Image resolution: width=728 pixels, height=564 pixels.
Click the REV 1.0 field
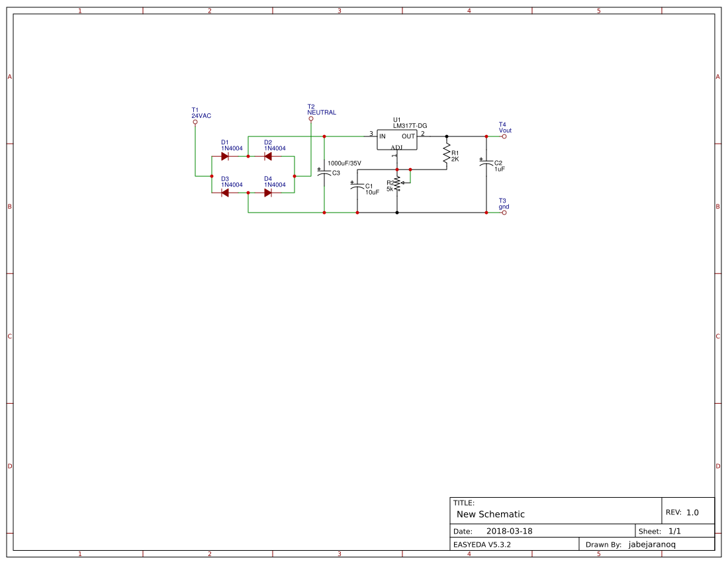684,510
